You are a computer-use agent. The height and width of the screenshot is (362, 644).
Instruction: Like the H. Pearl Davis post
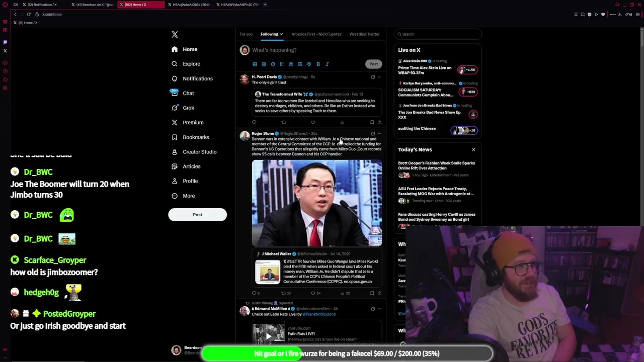pyautogui.click(x=313, y=122)
